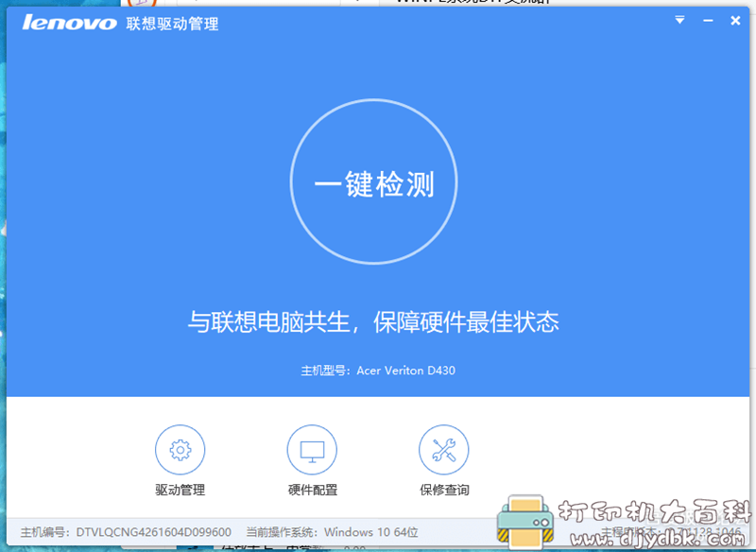Viewport: 756px width, 552px height.
Task: Close the Lenovo driver manager window
Action: coord(735,20)
